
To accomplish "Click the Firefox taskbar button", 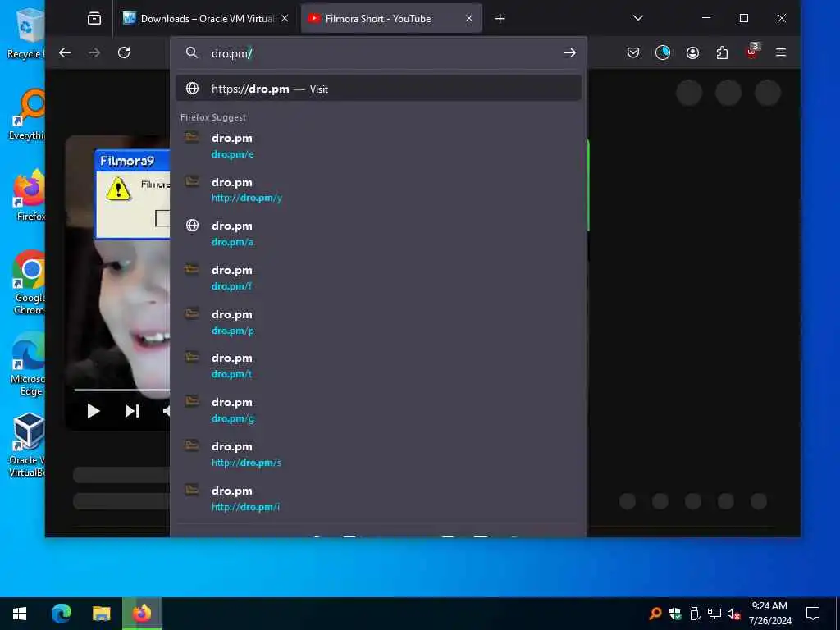I will 142,614.
